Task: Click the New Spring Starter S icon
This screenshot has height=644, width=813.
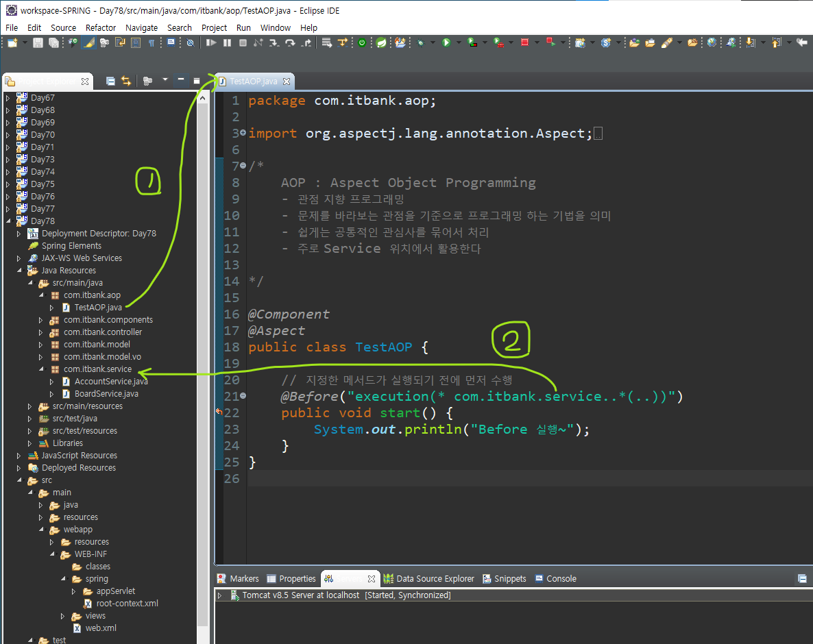Action: pos(605,43)
